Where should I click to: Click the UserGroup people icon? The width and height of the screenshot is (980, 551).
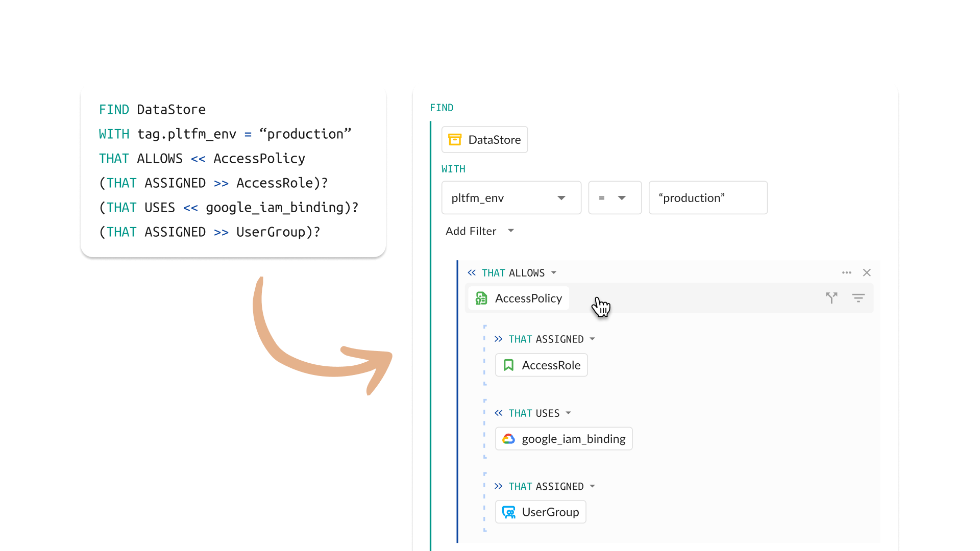click(x=508, y=512)
